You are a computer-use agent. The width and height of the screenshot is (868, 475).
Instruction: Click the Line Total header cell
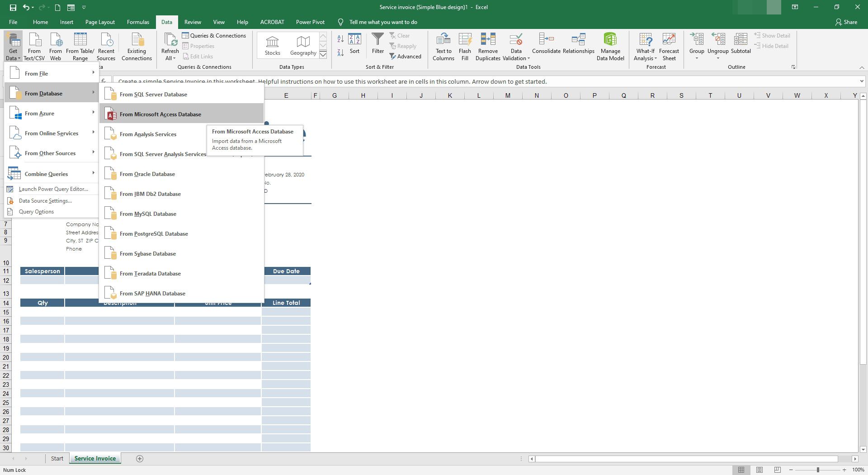[286, 303]
